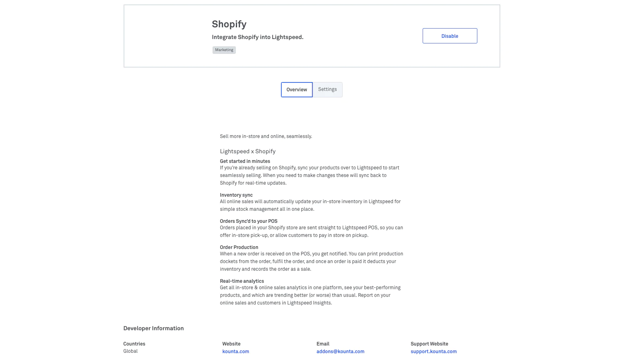This screenshot has height=362, width=644.
Task: Switch to the Overview tab
Action: tap(297, 90)
